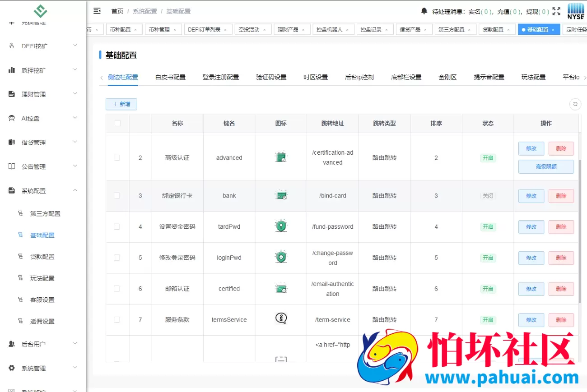Click 修改 for 服务条款 row

(531, 320)
